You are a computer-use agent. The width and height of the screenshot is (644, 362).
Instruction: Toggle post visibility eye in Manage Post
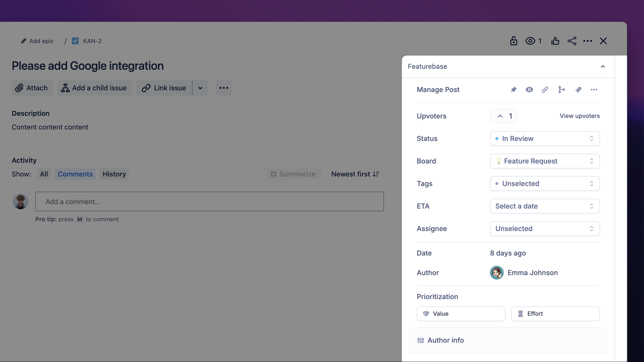(x=529, y=89)
